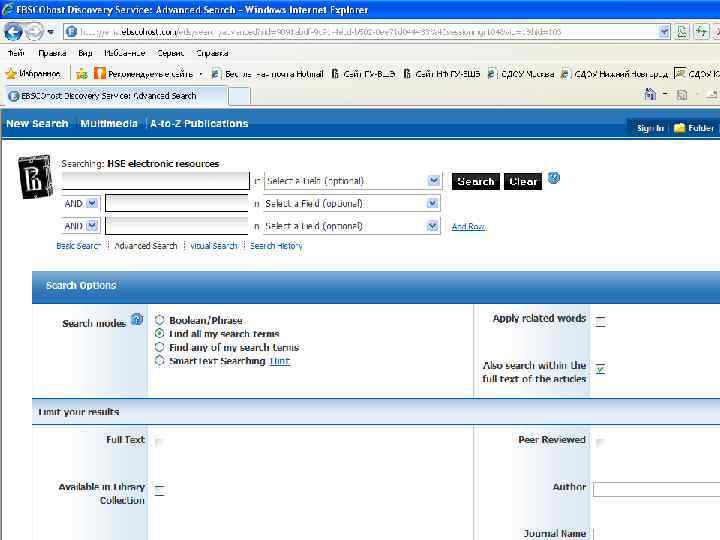Toggle Also search within full text checkbox
720x540 pixels.
point(600,368)
